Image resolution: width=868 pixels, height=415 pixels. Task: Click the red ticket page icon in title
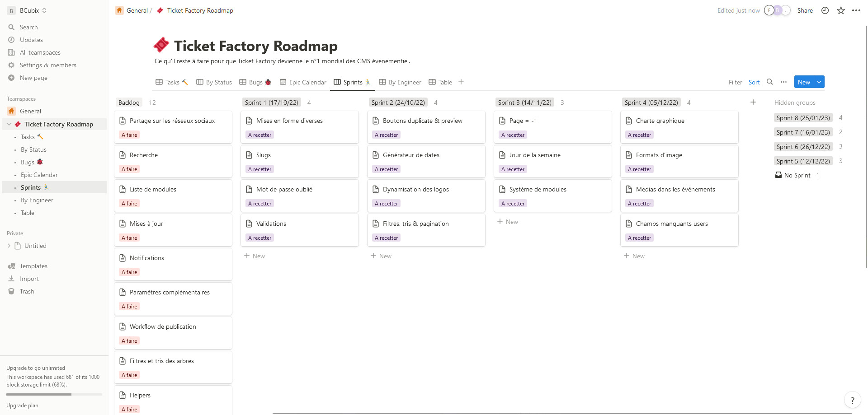(161, 45)
